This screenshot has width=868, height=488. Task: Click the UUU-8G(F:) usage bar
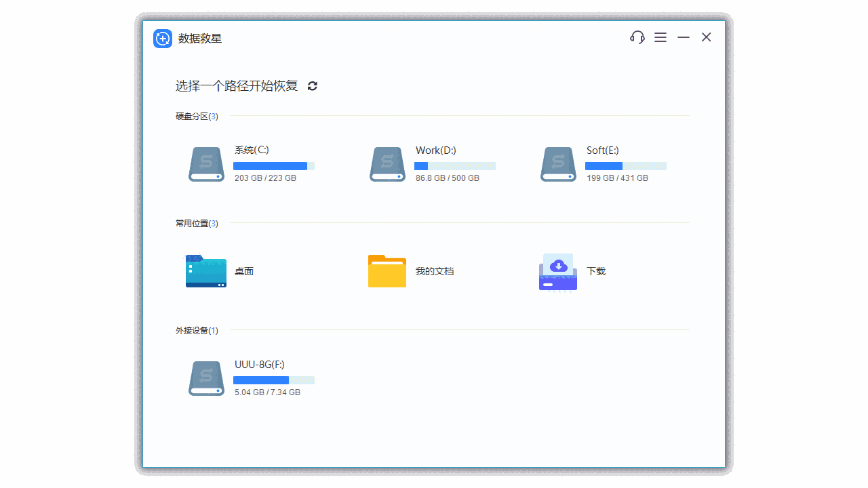click(x=274, y=380)
